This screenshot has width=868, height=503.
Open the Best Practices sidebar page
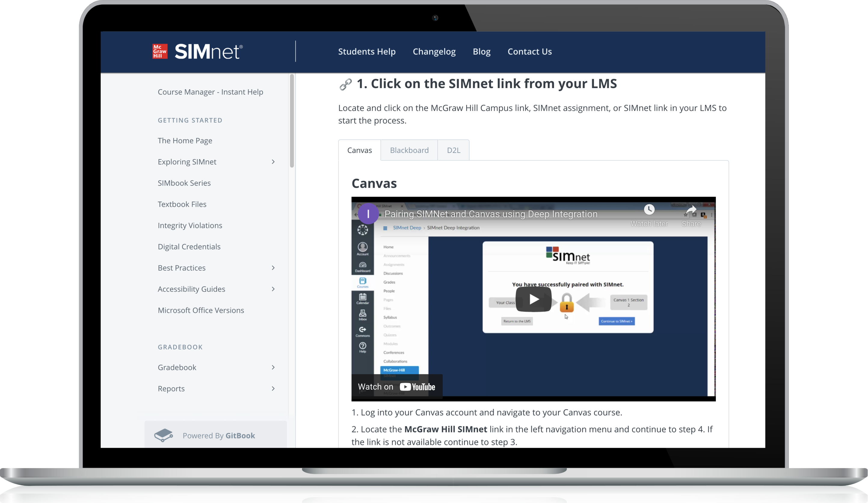click(x=182, y=268)
